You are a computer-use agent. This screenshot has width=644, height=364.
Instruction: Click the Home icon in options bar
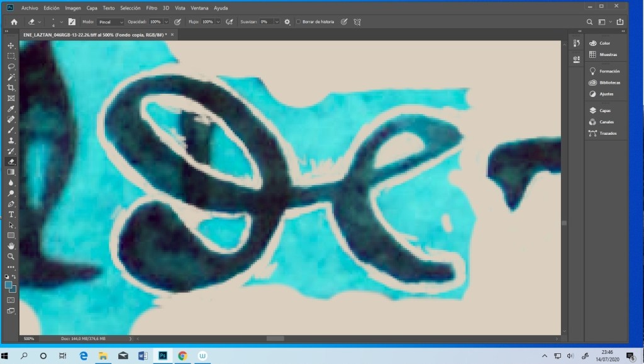pos(14,21)
